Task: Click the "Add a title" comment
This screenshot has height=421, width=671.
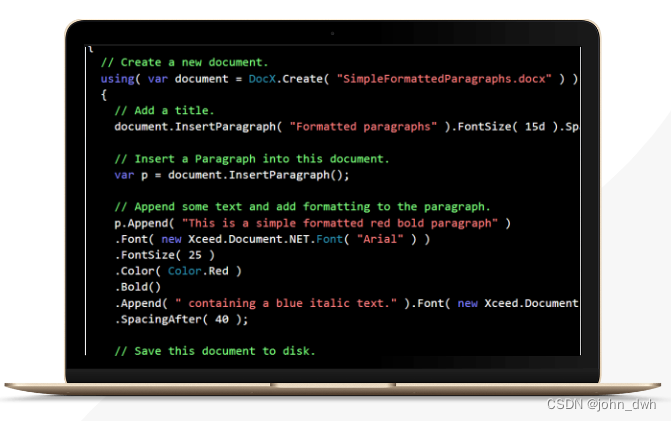Action: pyautogui.click(x=164, y=111)
